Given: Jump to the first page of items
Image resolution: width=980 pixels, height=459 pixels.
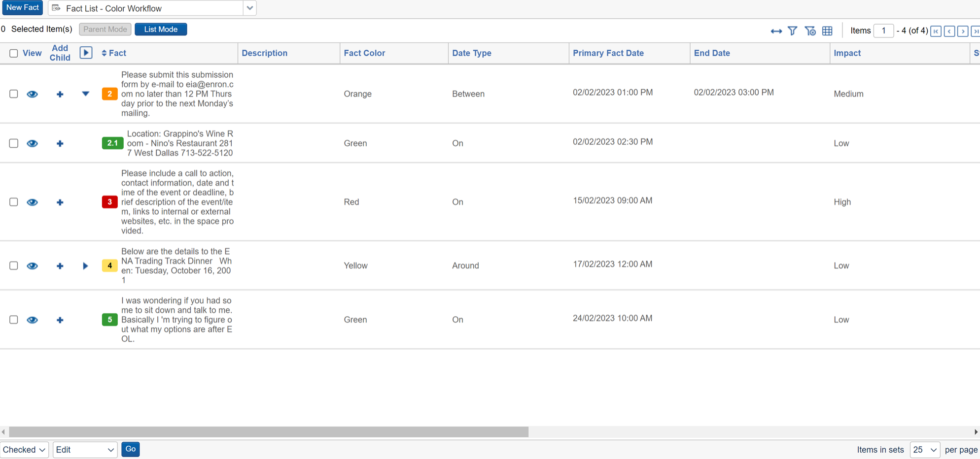Looking at the screenshot, I should coord(935,31).
